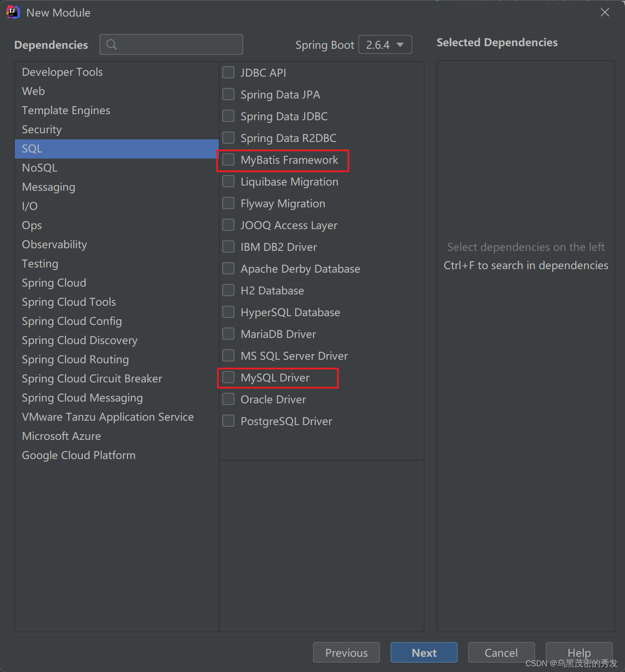Open Messaging category
This screenshot has width=625, height=672.
[117, 187]
